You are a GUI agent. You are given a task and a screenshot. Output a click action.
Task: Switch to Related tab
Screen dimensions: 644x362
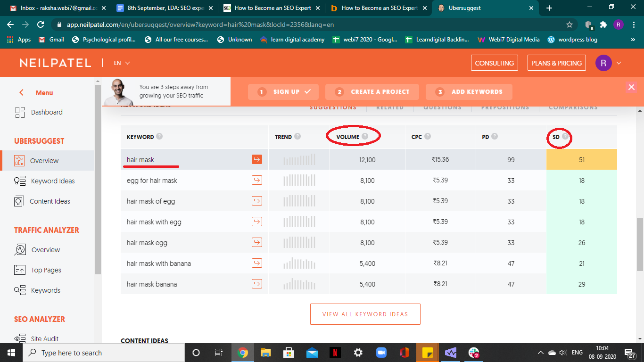click(390, 107)
